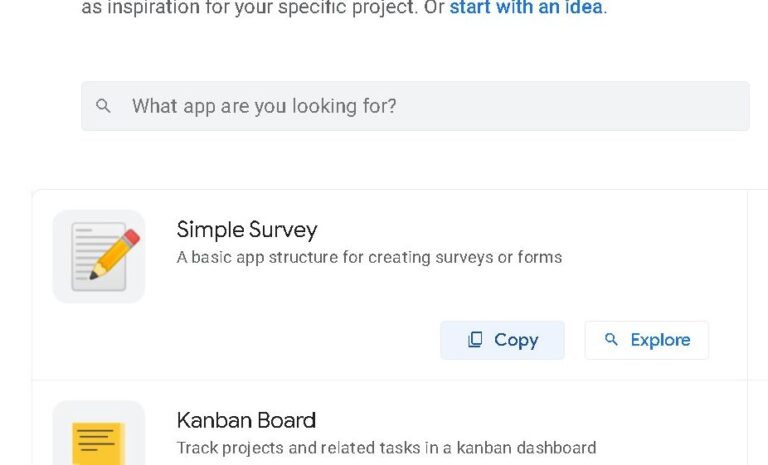Click the red pencil in Simple Survey thumbnail
The image size is (768, 465).
pyautogui.click(x=117, y=252)
